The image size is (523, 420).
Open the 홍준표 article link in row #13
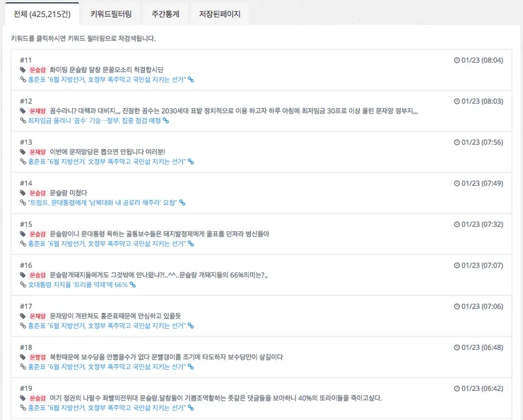[107, 161]
